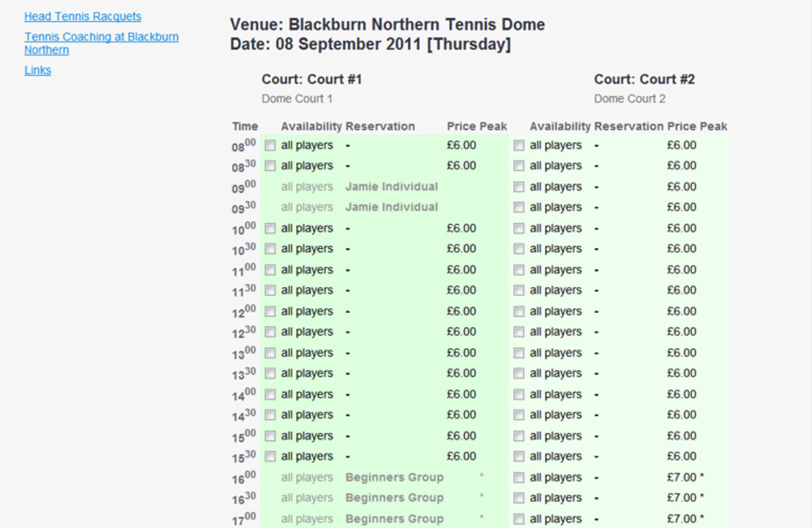Click Beginners Group reservation at 16:00
This screenshot has height=528, width=812.
click(394, 478)
